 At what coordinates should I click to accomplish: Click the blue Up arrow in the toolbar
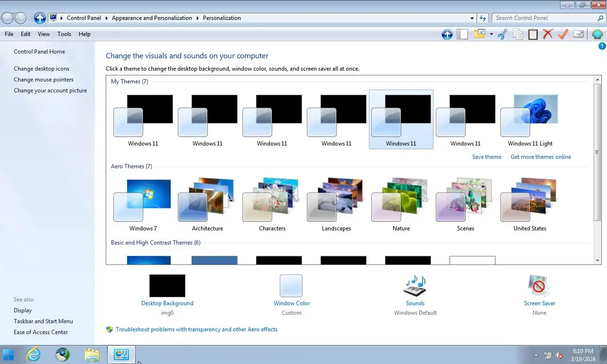447,34
